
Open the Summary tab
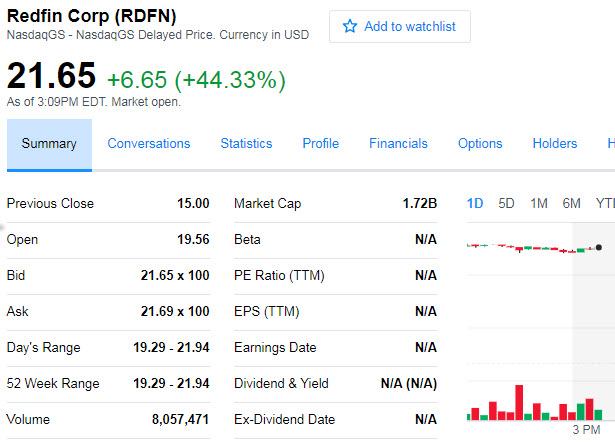tap(49, 145)
